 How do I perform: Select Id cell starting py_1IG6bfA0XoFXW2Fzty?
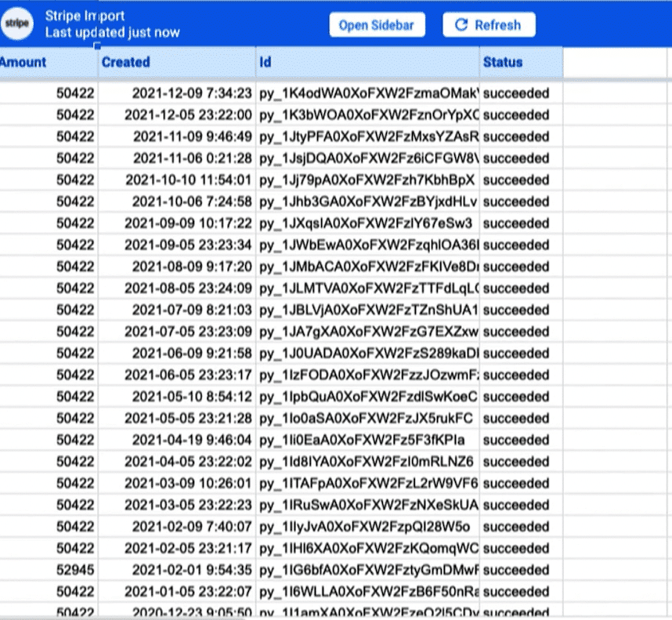coord(367,569)
